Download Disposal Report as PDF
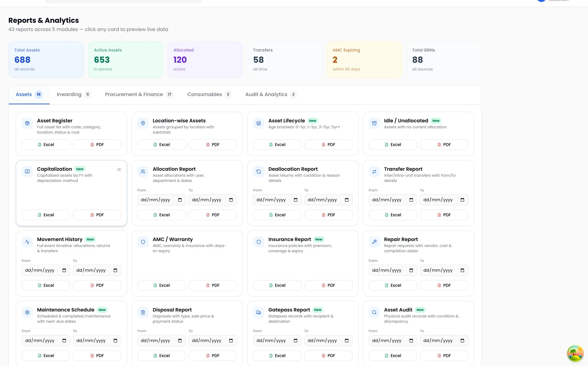This screenshot has height=366, width=588. pos(213,356)
